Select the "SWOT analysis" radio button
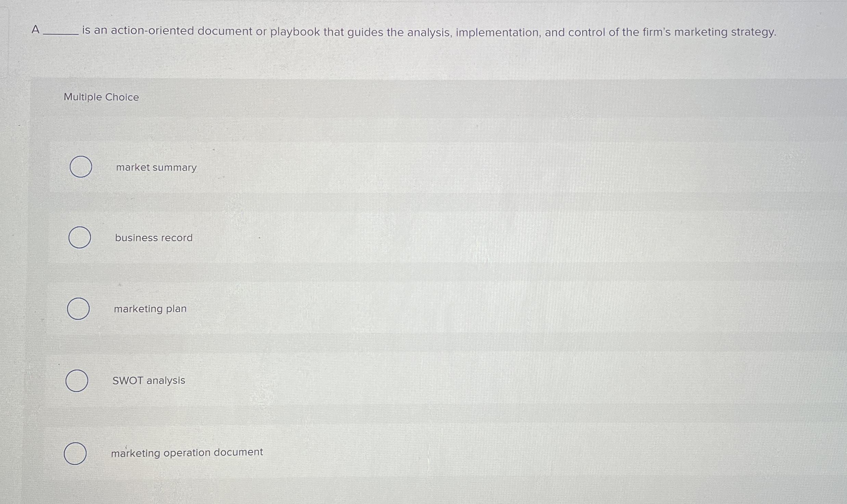 [77, 381]
